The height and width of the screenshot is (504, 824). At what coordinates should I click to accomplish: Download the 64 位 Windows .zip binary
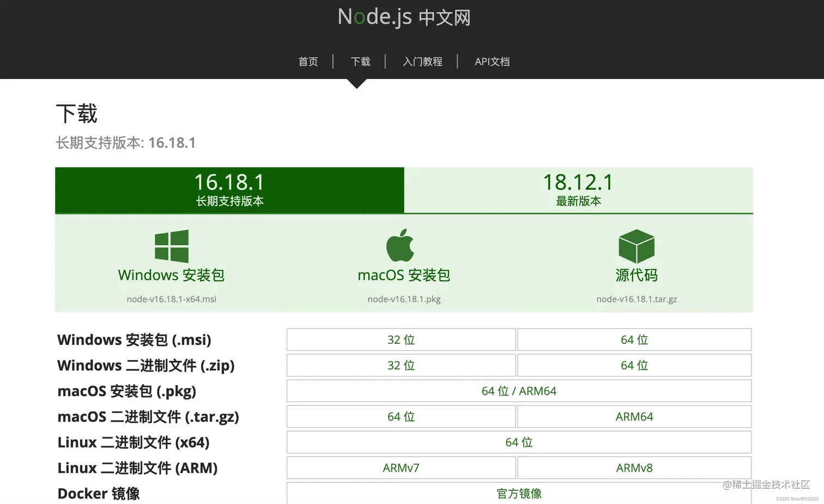[x=634, y=365]
